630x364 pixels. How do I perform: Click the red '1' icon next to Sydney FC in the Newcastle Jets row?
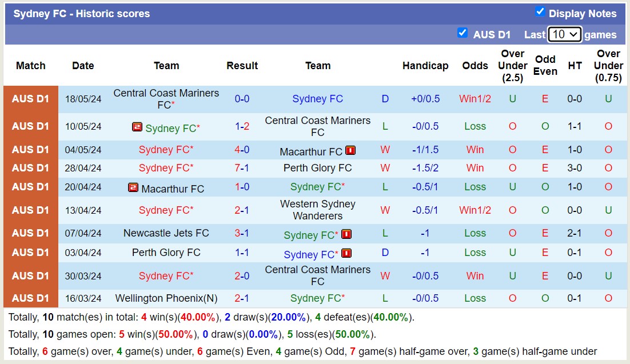click(346, 234)
